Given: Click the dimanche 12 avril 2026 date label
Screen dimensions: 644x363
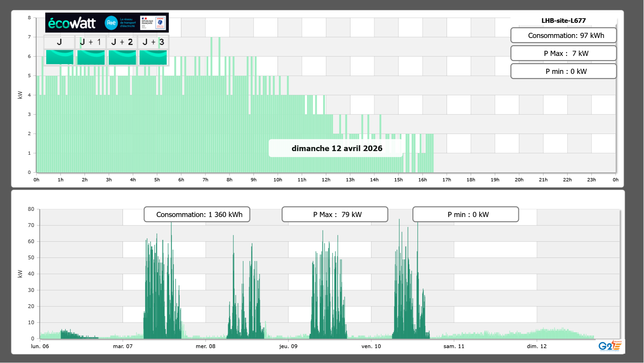Looking at the screenshot, I should (x=336, y=148).
